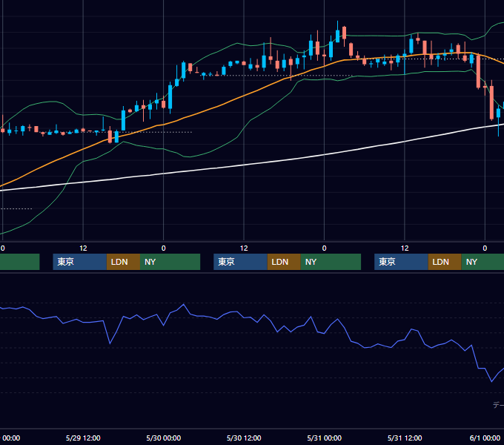The image size is (504, 445).
Task: Click the highest blue candle after 5/31 00:00
Action: point(337,36)
